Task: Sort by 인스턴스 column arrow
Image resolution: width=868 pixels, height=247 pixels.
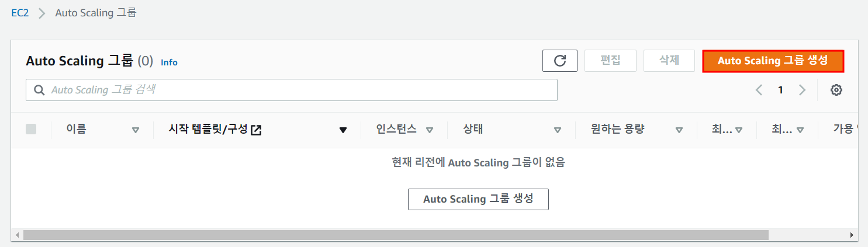Action: point(430,130)
